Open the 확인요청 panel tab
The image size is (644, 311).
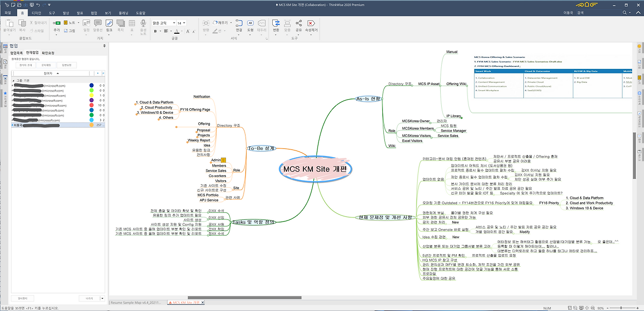click(x=48, y=53)
